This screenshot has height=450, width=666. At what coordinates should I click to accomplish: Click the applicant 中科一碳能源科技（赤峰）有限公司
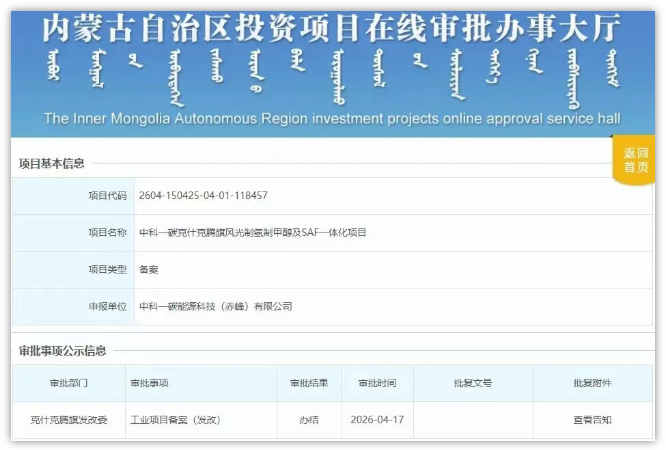(x=215, y=306)
